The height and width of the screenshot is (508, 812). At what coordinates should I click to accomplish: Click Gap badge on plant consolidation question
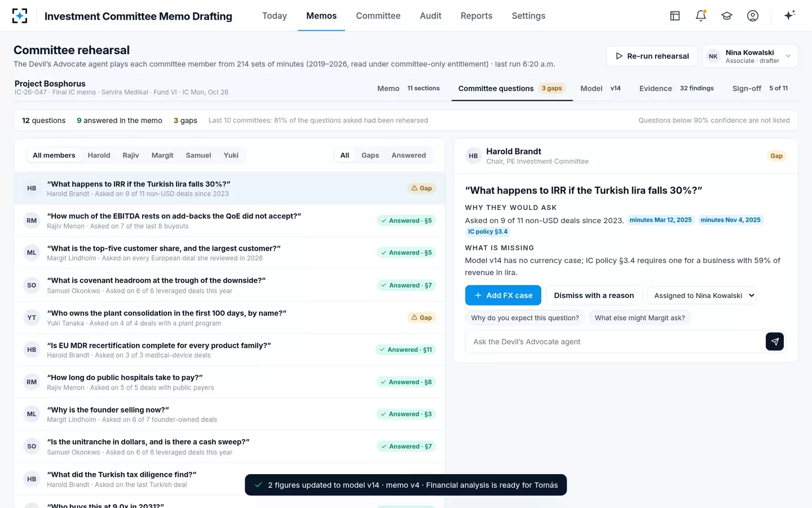click(x=421, y=318)
